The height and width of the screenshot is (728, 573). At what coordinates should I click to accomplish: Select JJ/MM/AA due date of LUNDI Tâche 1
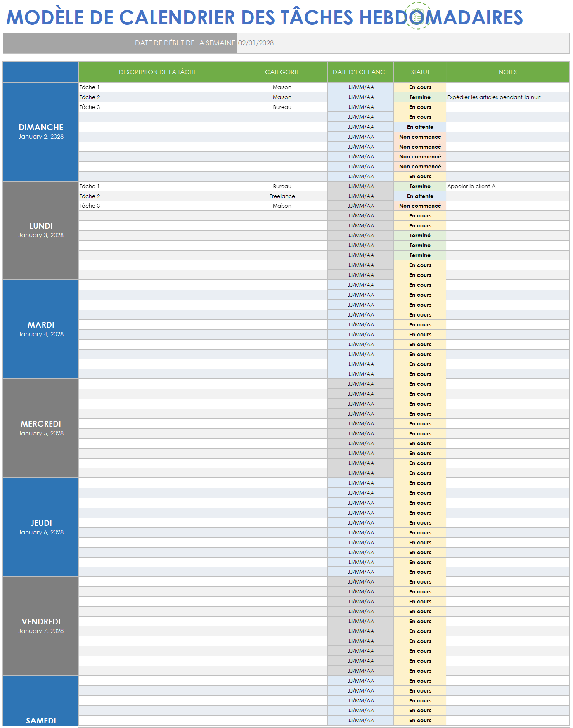click(x=361, y=186)
